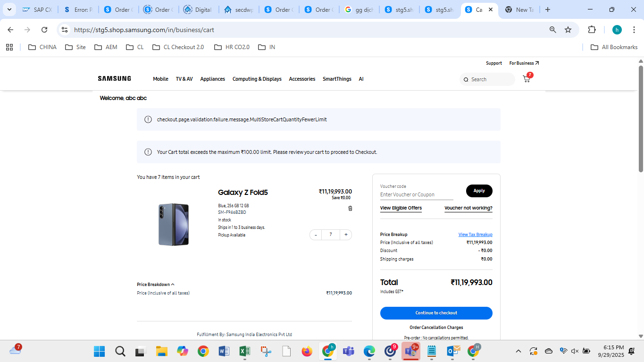Open the apps grid in bookmarks bar

click(9, 47)
